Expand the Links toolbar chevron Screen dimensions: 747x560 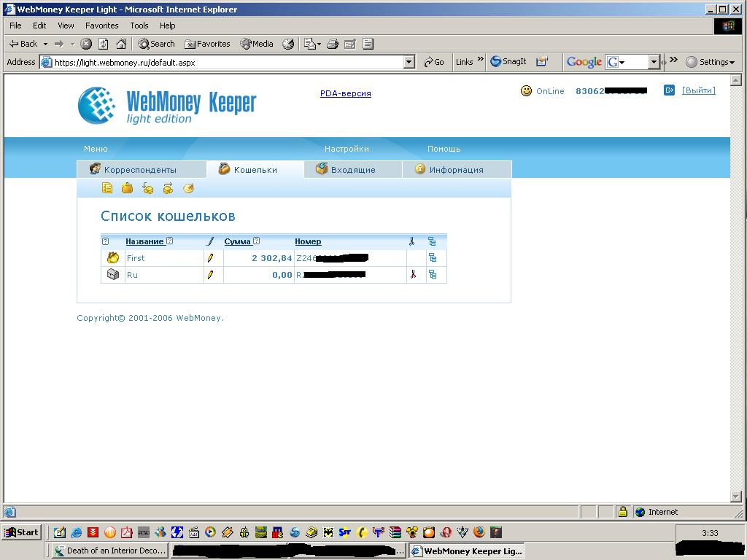[480, 59]
